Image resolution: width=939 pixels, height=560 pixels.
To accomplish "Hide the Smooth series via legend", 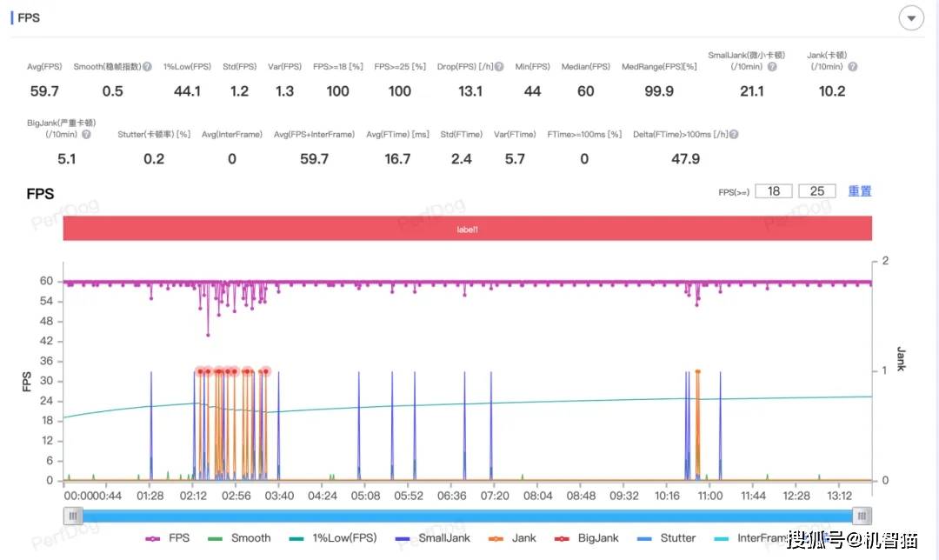I will 239,538.
